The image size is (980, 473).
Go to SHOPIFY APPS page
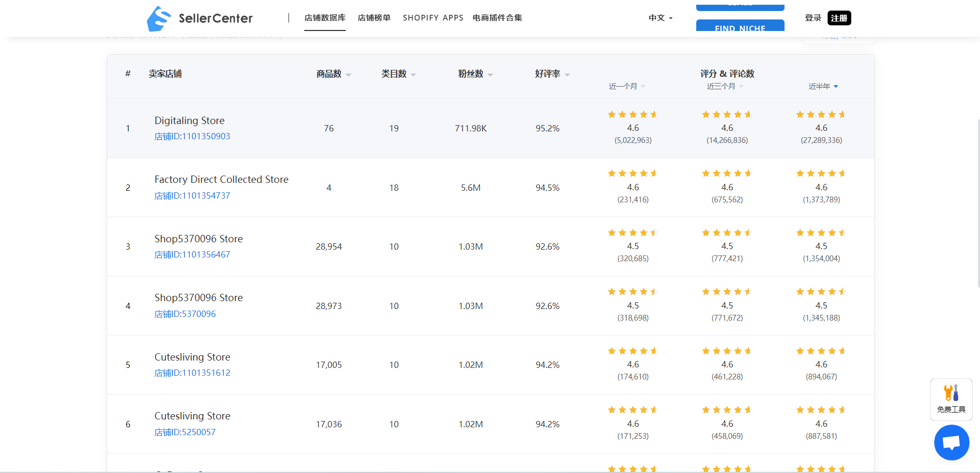433,18
